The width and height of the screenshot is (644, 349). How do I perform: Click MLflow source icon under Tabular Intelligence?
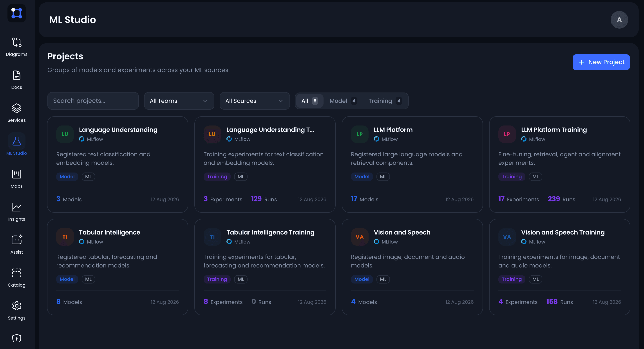[x=82, y=242]
